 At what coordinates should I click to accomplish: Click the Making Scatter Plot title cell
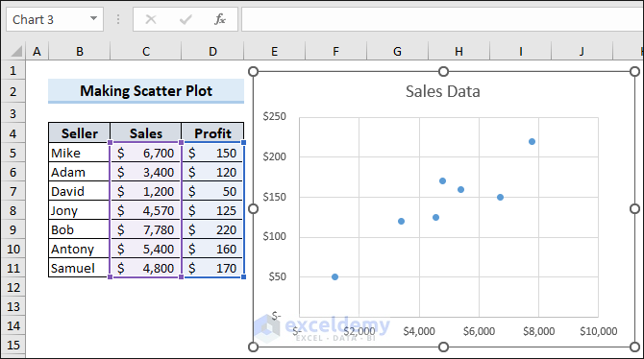146,90
